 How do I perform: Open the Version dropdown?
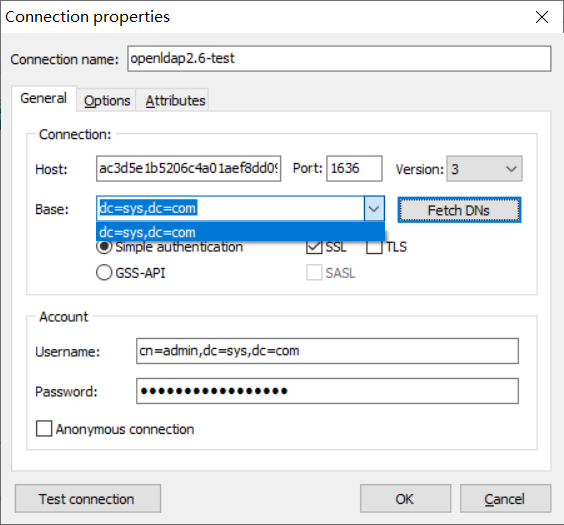[x=484, y=169]
